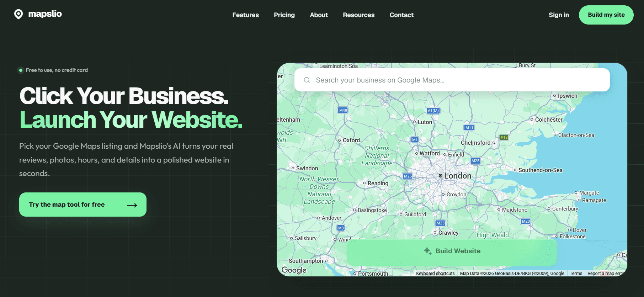Click the Free to use, no credit card badge

[53, 70]
